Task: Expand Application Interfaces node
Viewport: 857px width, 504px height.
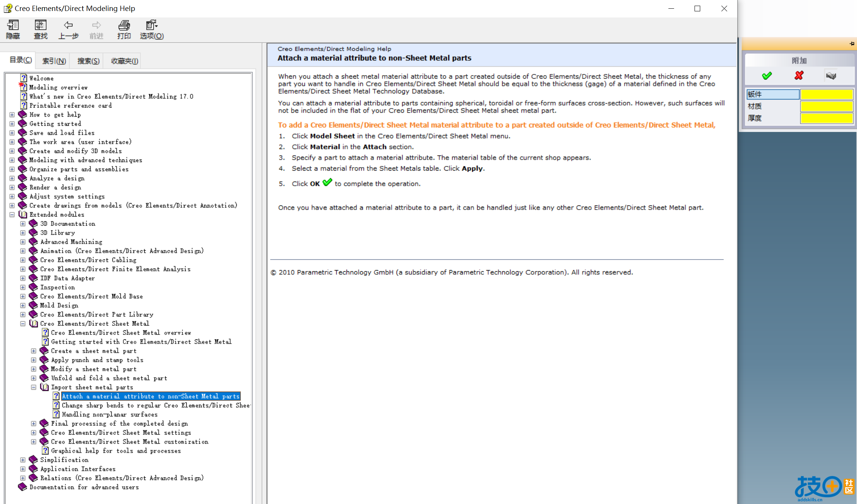Action: coord(23,469)
